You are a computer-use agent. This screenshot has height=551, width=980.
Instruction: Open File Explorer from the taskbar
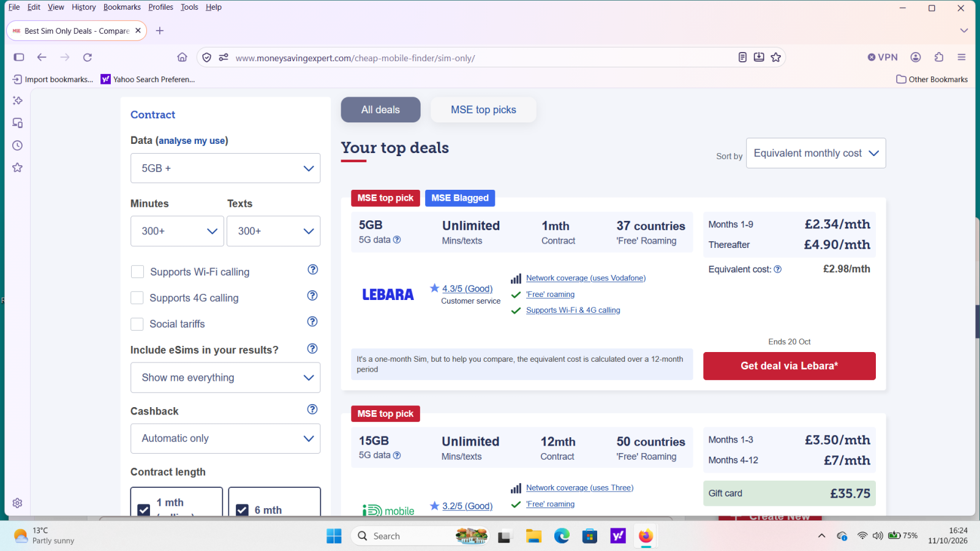(533, 536)
